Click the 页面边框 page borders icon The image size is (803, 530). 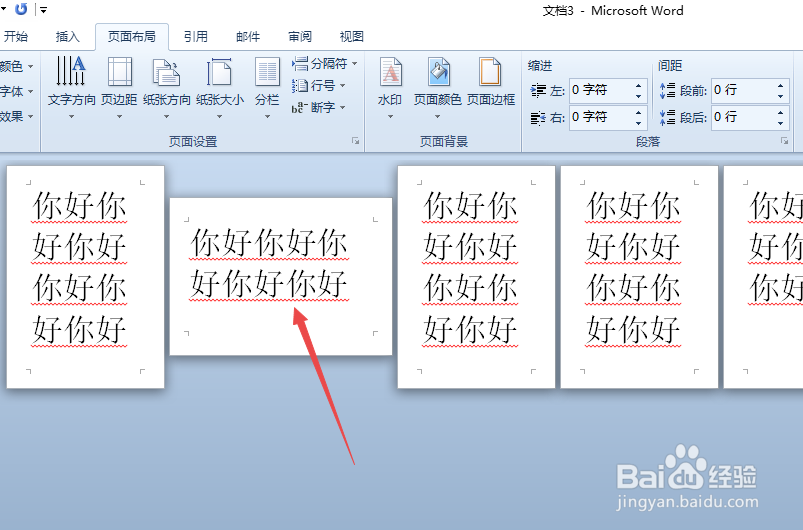tap(490, 71)
